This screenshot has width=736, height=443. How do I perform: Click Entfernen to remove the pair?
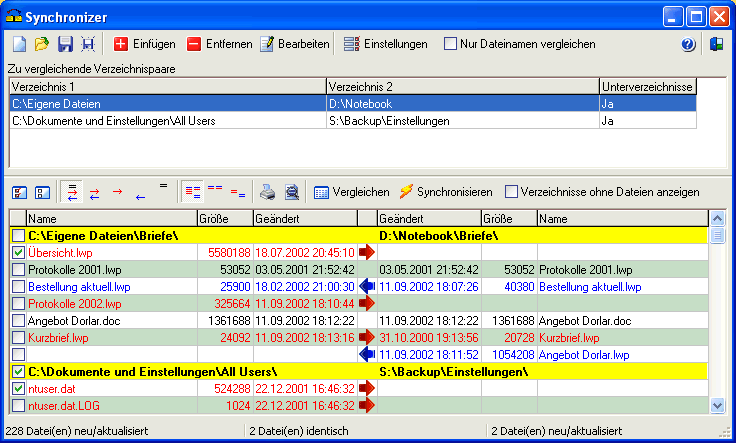tap(219, 44)
